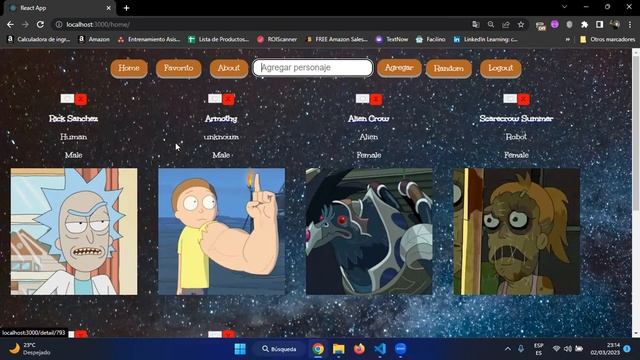
Task: Focus the Agregar personaje input
Action: 313,68
